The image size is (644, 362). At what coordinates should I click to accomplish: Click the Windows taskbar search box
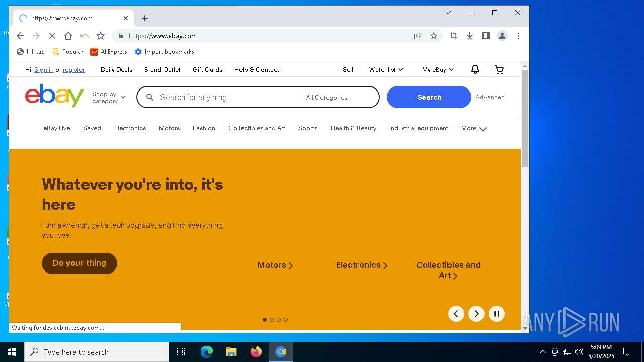pos(97,352)
